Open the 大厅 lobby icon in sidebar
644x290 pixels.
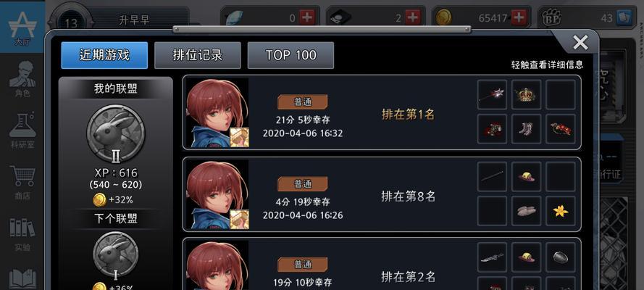point(22,27)
